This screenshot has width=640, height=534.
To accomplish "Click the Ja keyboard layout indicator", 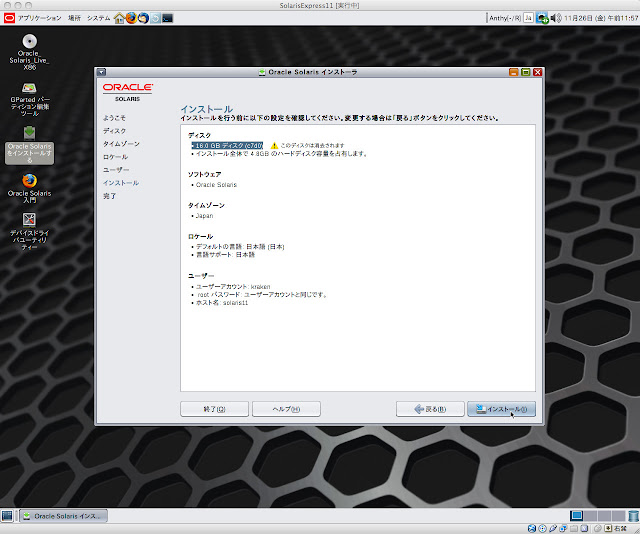I will pos(528,18).
